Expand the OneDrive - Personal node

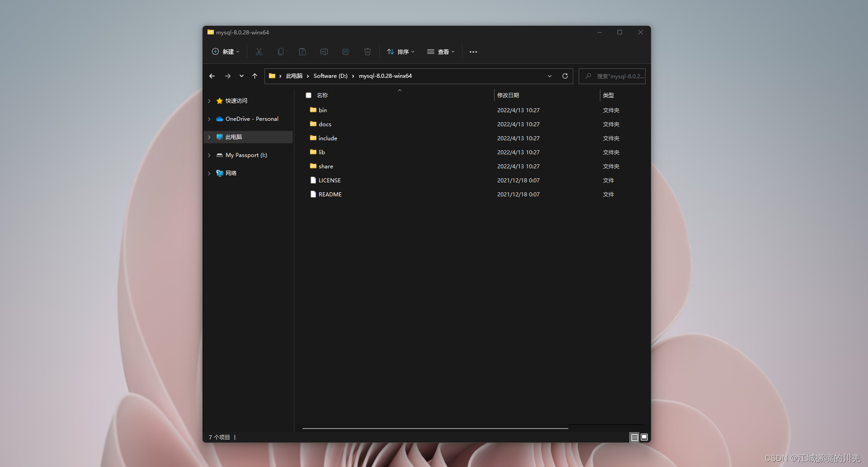click(x=209, y=119)
